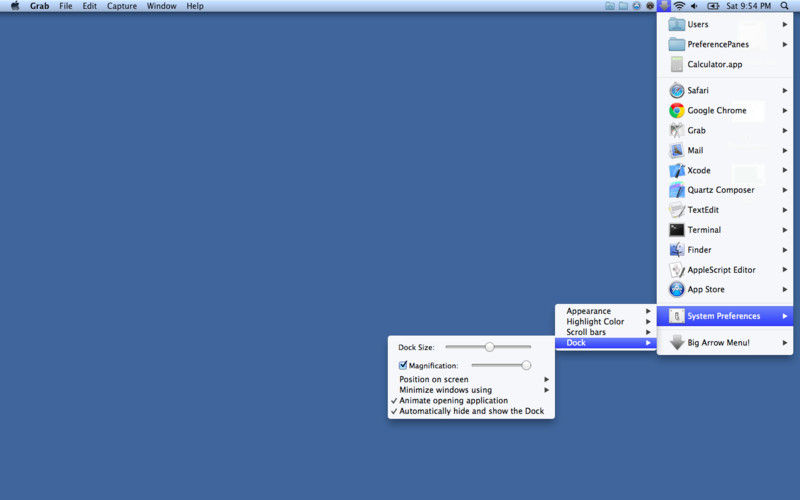Click the Grab app icon
This screenshot has width=800, height=500.
coord(677,130)
